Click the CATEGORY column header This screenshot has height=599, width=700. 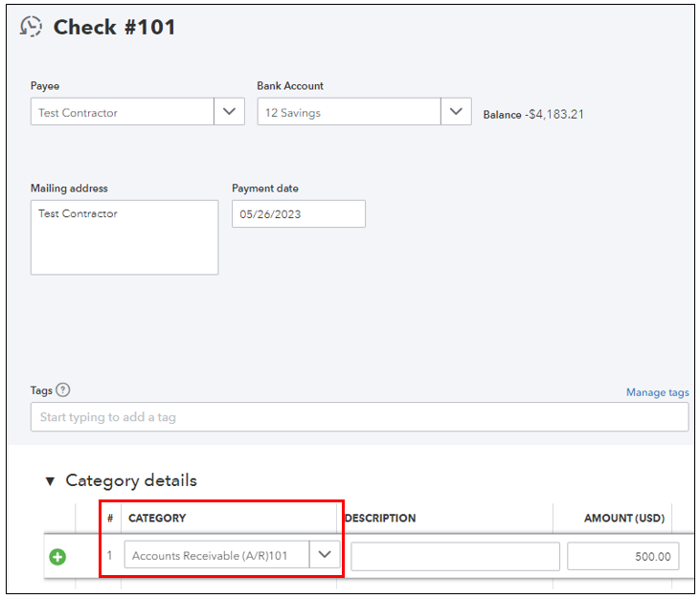(157, 519)
